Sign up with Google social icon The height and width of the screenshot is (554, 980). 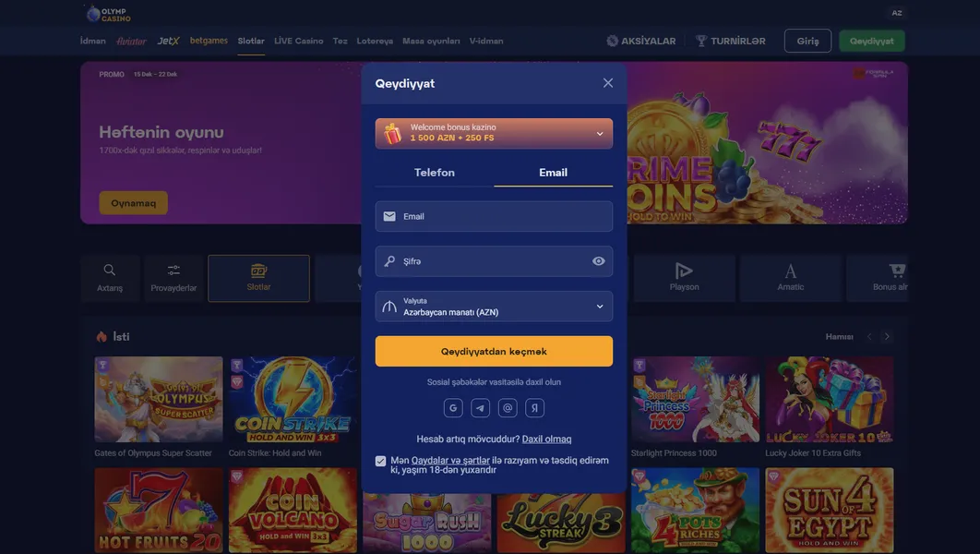point(453,408)
